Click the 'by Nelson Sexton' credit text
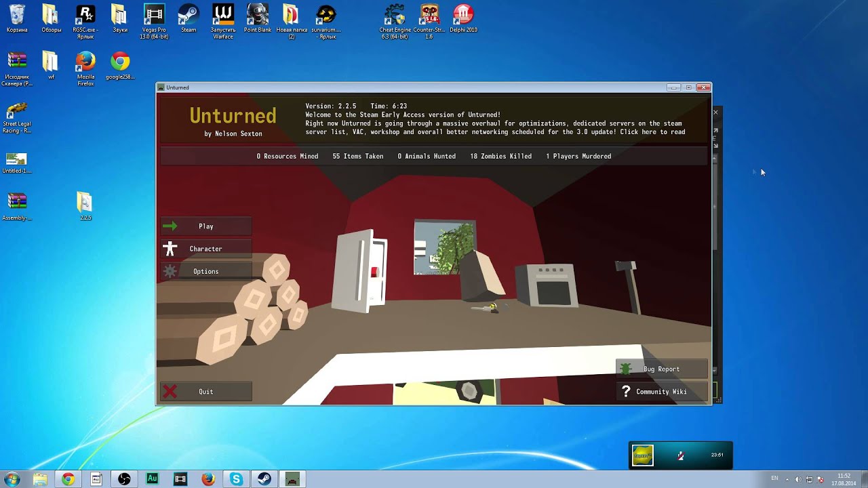Image resolution: width=868 pixels, height=488 pixels. tap(233, 134)
